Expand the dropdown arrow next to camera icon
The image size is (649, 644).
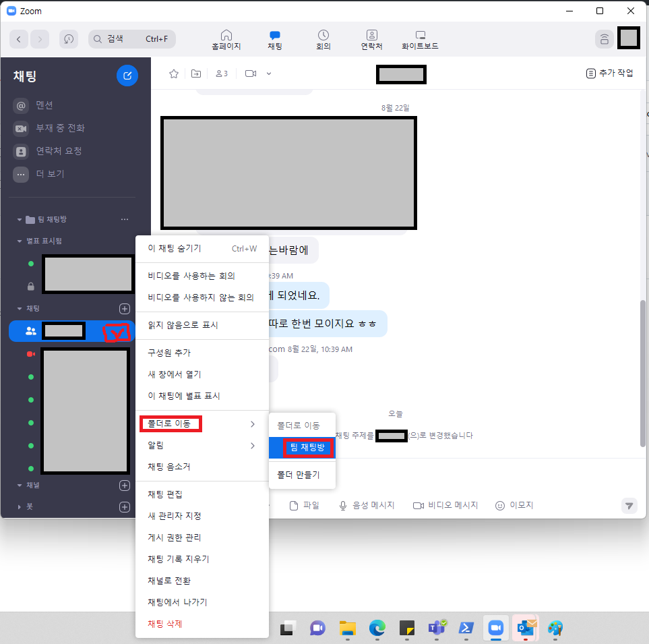269,74
